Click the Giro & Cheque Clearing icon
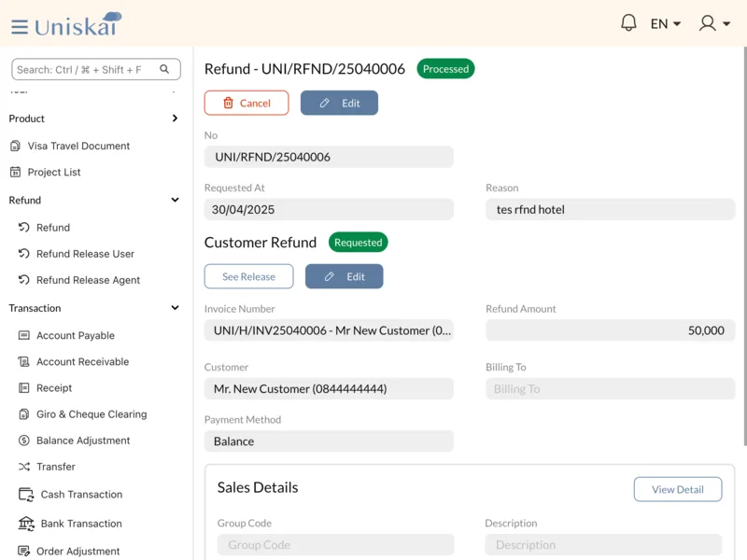Screen dimensions: 747x560 pos(24,414)
